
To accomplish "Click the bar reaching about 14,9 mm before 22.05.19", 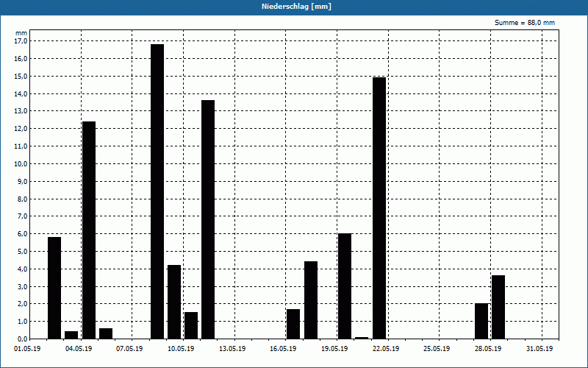I will coord(379,208).
